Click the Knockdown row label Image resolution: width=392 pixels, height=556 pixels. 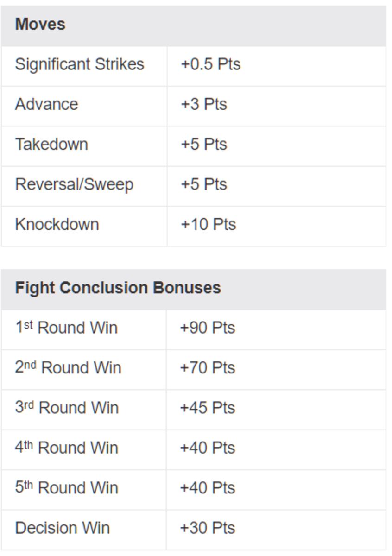pyautogui.click(x=57, y=224)
